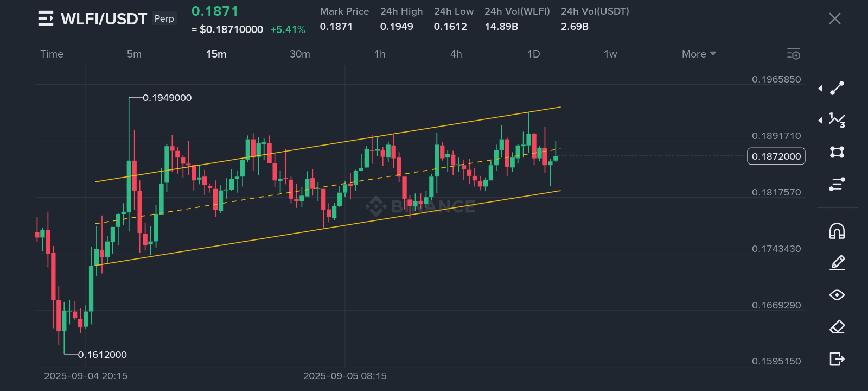Switch to the 1h interval
Viewport: 868px width, 391px height.
(x=380, y=54)
